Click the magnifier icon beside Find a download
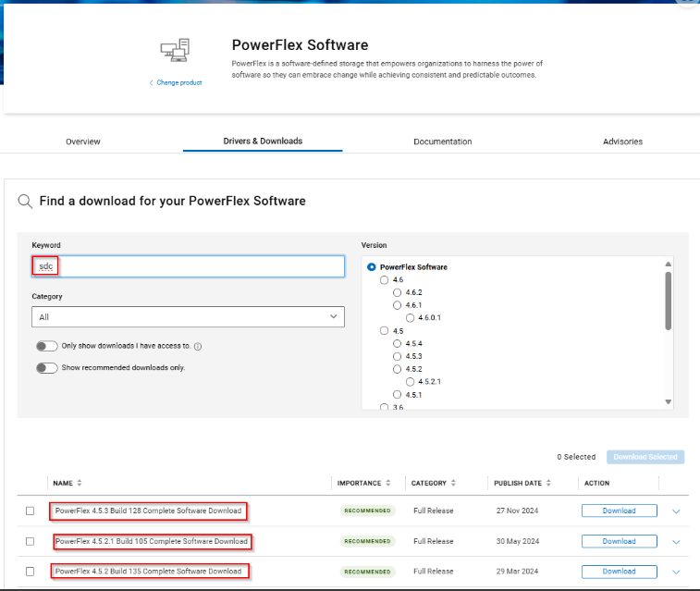Viewport: 700px width, 591px height. pos(25,201)
